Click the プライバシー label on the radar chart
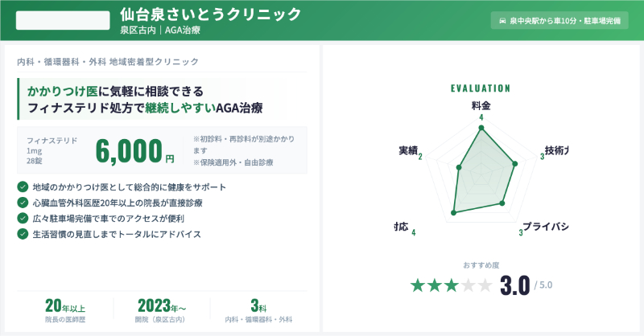This screenshot has height=336, width=644. [545, 226]
